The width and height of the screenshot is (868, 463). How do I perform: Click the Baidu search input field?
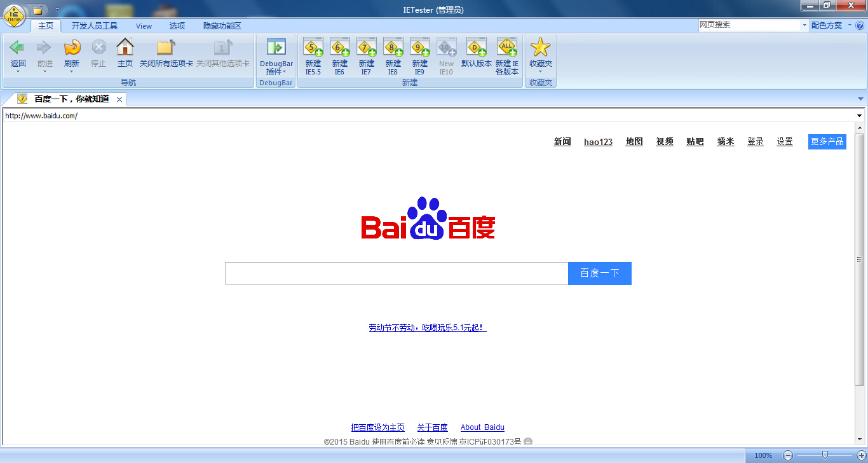(x=396, y=273)
